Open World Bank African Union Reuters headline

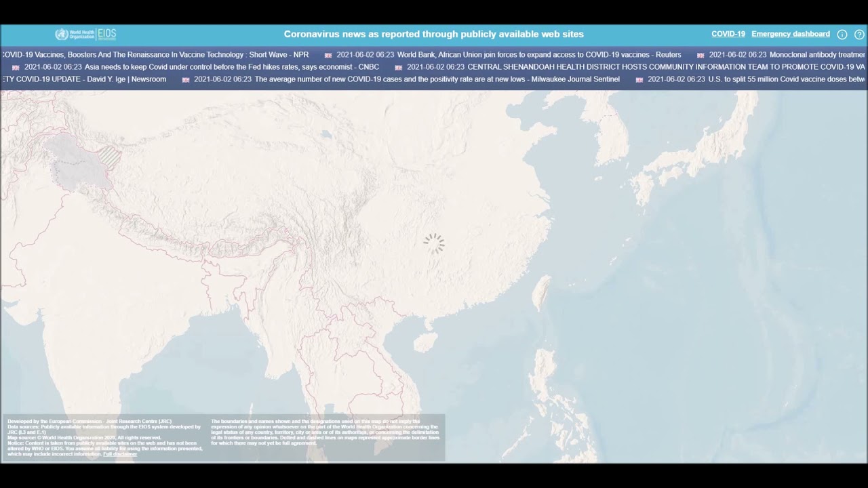(539, 55)
